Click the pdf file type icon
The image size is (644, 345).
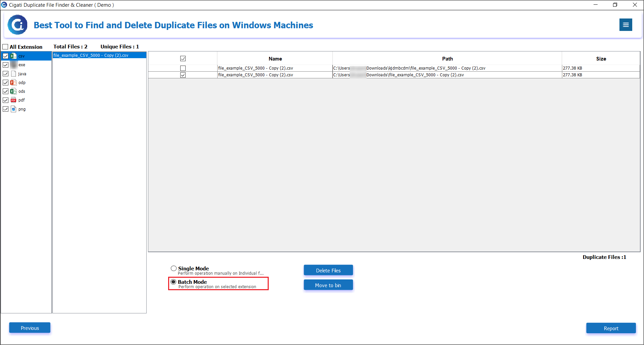tap(13, 100)
